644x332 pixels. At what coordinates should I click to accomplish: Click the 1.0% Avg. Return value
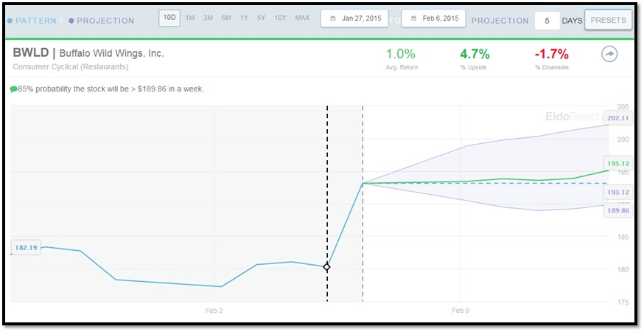tap(400, 54)
